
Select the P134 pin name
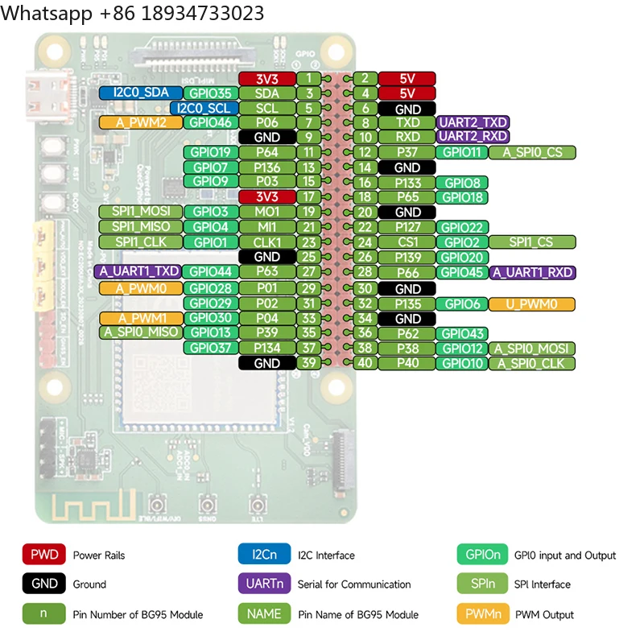pos(267,348)
